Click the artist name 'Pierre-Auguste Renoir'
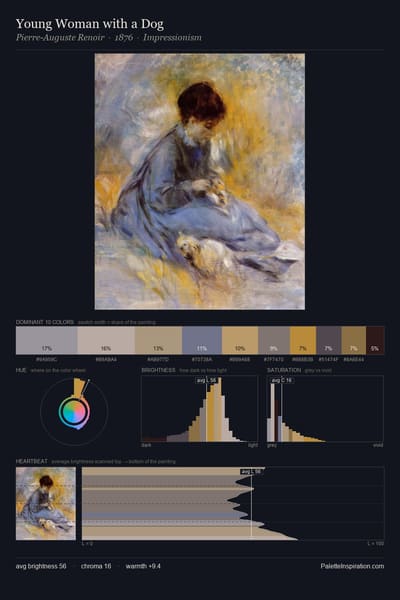The height and width of the screenshot is (600, 400). click(x=60, y=38)
